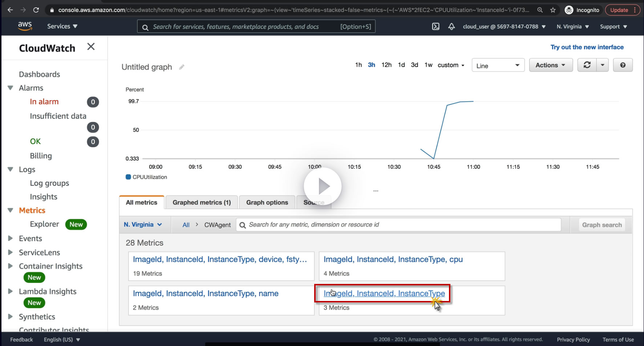This screenshot has width=644, height=346.
Task: Open the English (US) language selector
Action: point(62,339)
